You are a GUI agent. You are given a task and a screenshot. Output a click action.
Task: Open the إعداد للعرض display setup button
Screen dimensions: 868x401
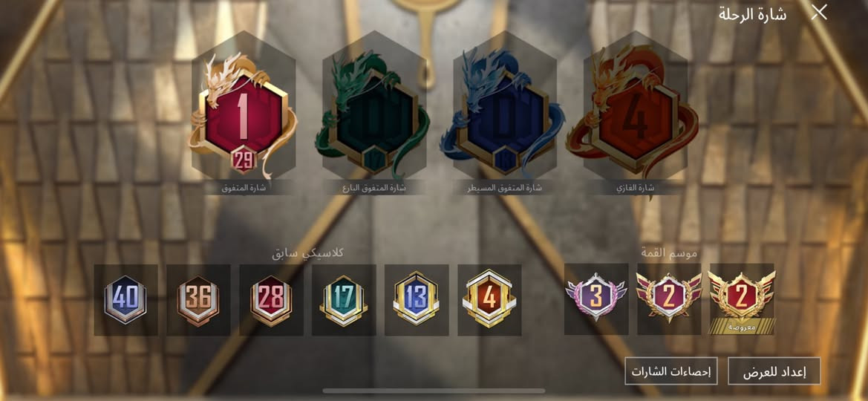click(x=774, y=371)
